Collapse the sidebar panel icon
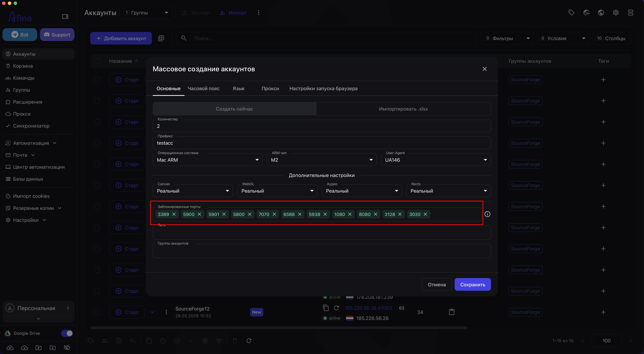Image resolution: width=644 pixels, height=354 pixels. coord(65,16)
